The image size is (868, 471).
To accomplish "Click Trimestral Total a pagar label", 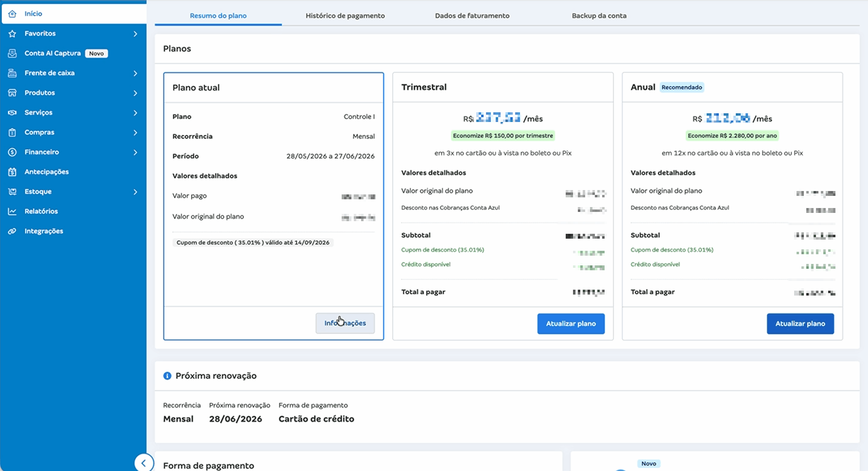I will (423, 292).
